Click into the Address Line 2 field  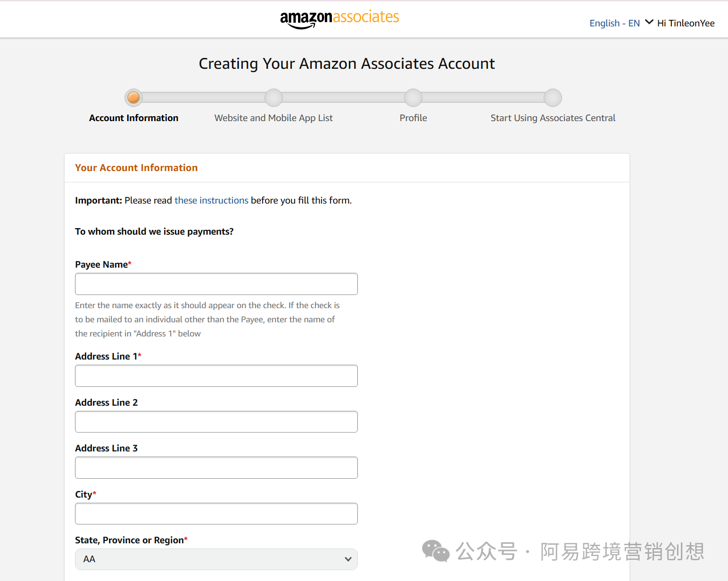point(216,422)
